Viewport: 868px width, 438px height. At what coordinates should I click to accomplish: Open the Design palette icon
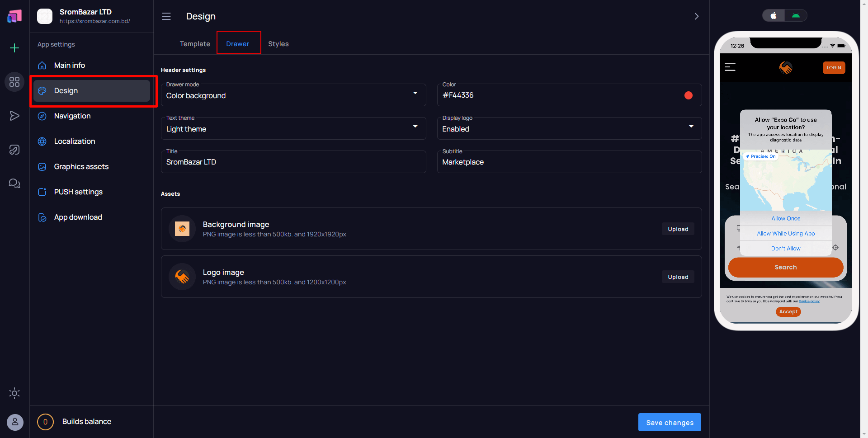pyautogui.click(x=42, y=90)
